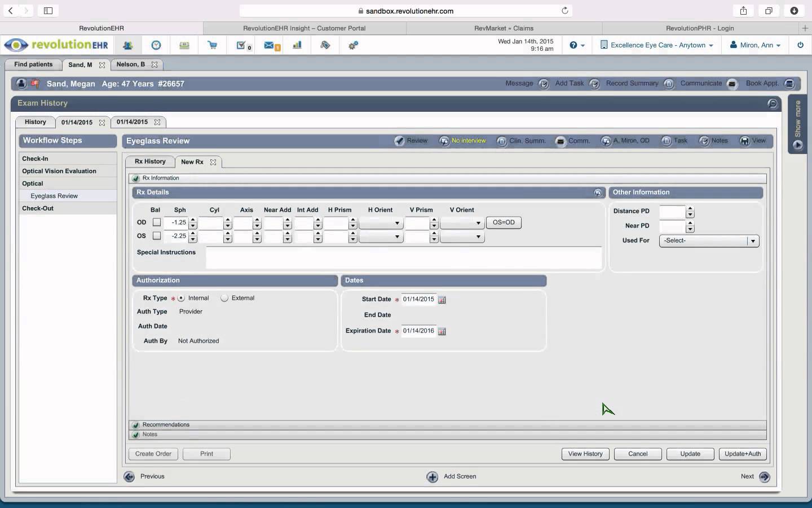Screen dimensions: 812x508
Task: Click the Notes icon on the Eyeglass Review bar
Action: tap(703, 141)
